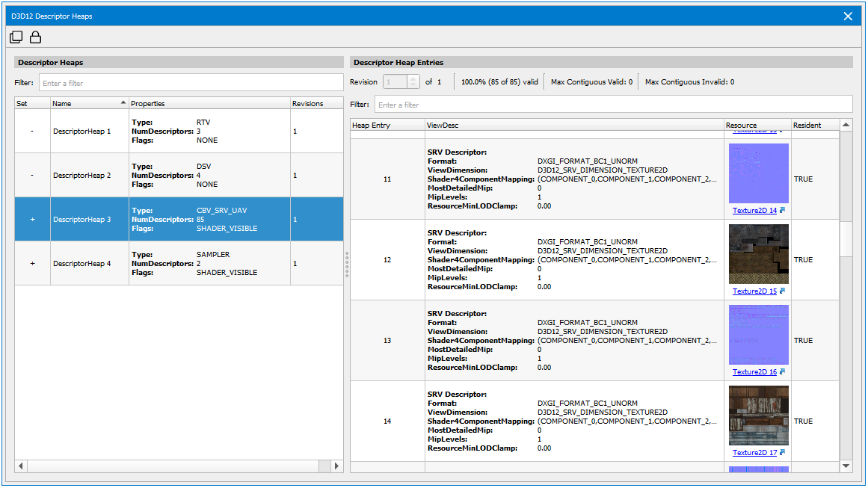Focus the Descriptor Heaps filter field
Viewport: 868px width, 488px height.
click(x=191, y=83)
